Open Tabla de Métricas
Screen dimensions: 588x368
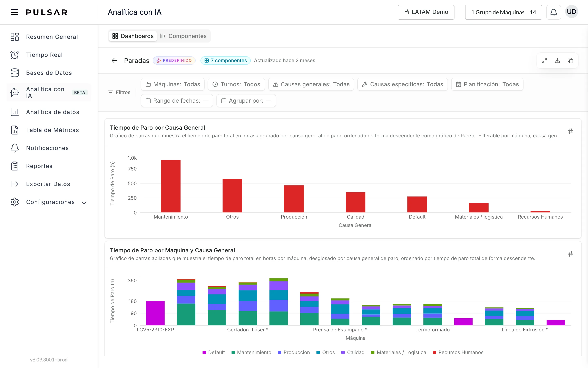pos(49,130)
